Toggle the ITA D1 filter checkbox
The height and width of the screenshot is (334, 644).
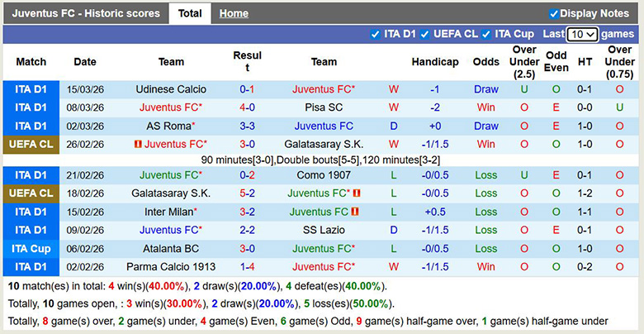click(376, 34)
